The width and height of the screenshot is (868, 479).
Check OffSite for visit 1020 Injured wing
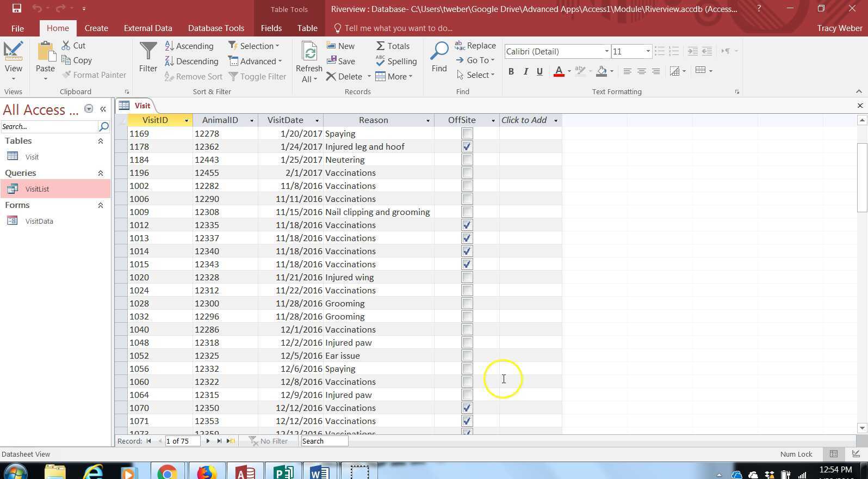pyautogui.click(x=467, y=277)
